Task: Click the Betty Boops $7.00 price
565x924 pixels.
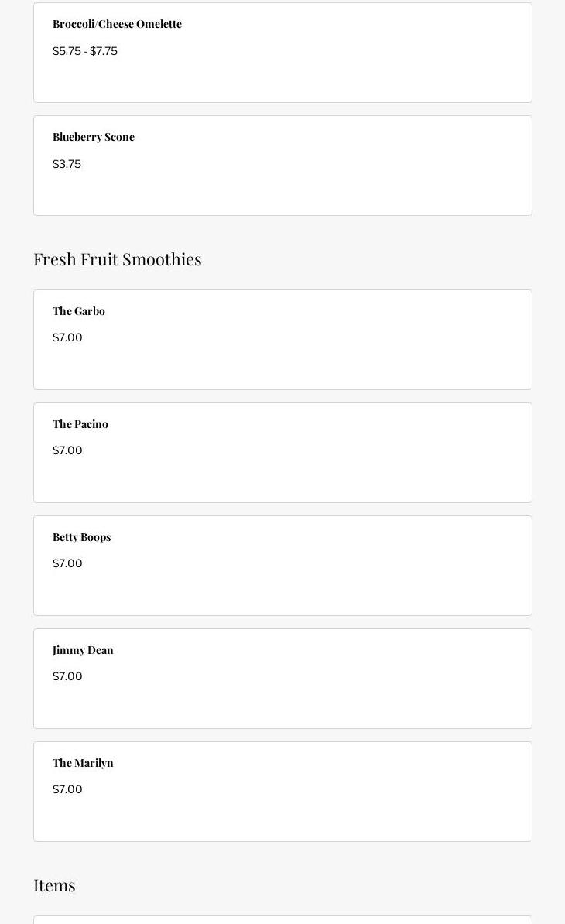Action: pos(67,563)
